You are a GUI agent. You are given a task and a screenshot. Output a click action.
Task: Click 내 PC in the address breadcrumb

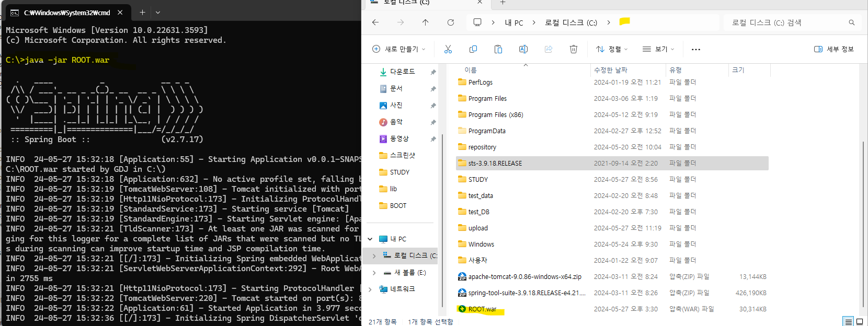pos(514,22)
